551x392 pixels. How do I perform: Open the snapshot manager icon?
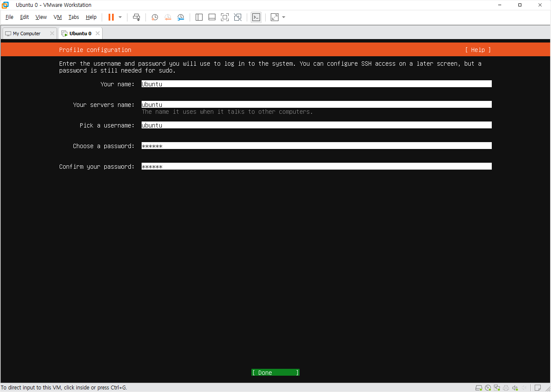tap(181, 17)
